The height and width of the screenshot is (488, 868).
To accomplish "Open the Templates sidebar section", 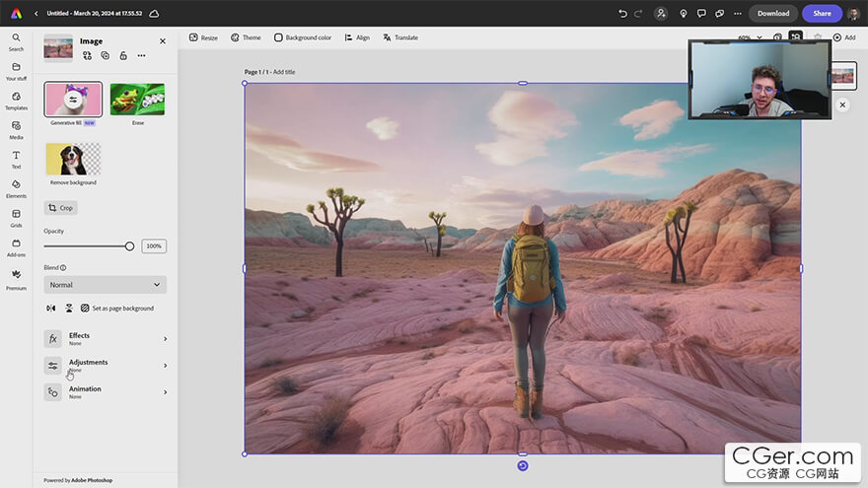I will pos(16,101).
